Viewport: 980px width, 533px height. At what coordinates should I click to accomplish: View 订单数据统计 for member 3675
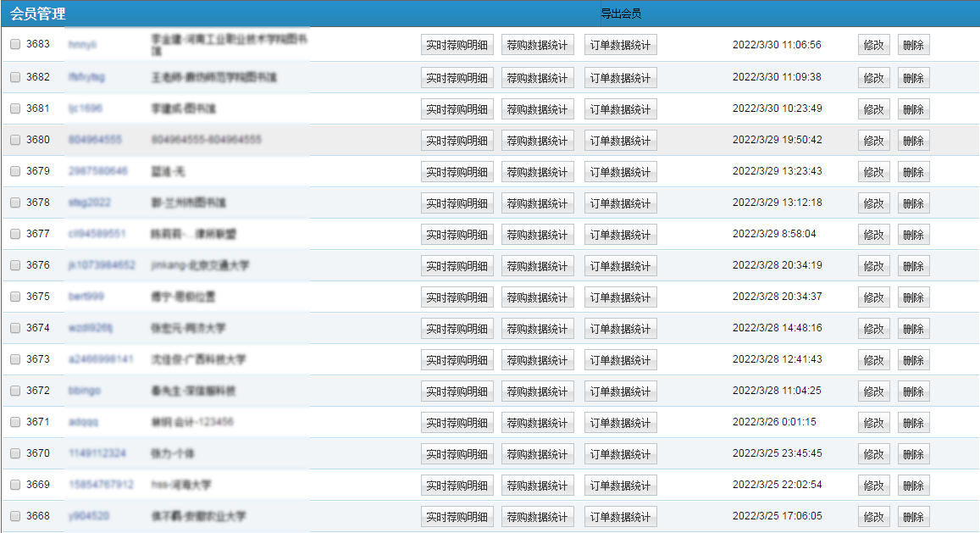(x=620, y=297)
